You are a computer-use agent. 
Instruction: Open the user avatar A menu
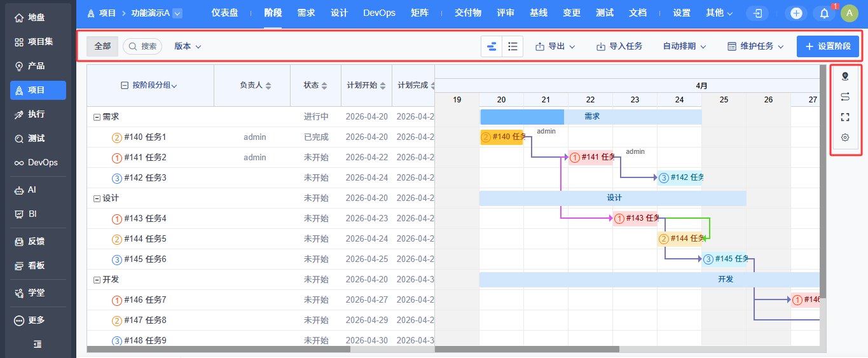pos(850,13)
